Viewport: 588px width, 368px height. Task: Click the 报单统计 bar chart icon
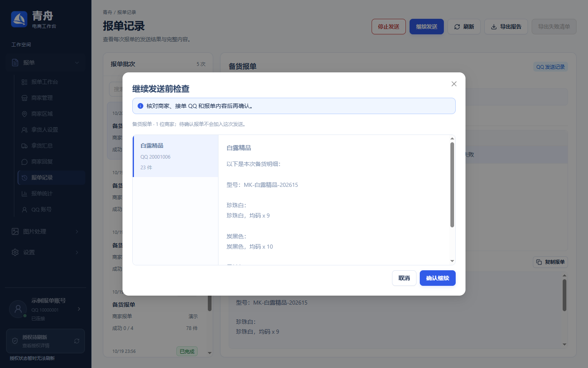[x=24, y=193]
